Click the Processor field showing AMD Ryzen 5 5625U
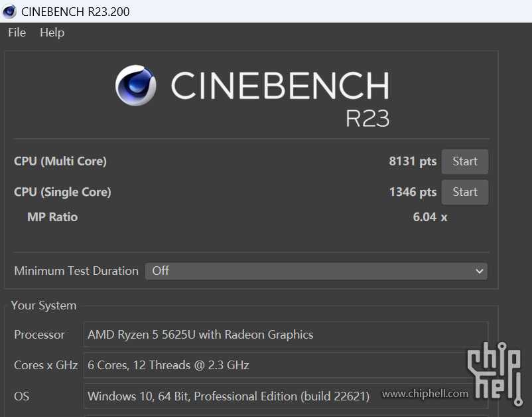Screen dimensions: 532x417 pyautogui.click(x=286, y=335)
